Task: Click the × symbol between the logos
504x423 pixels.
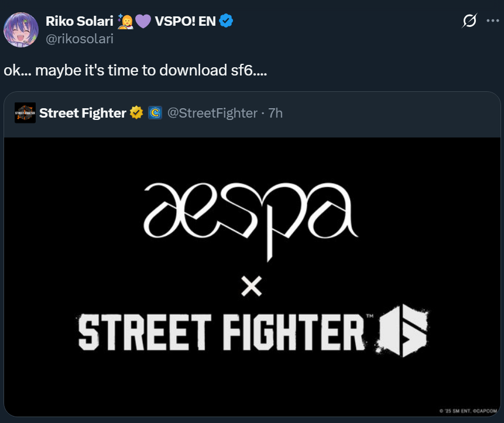Action: 252,286
